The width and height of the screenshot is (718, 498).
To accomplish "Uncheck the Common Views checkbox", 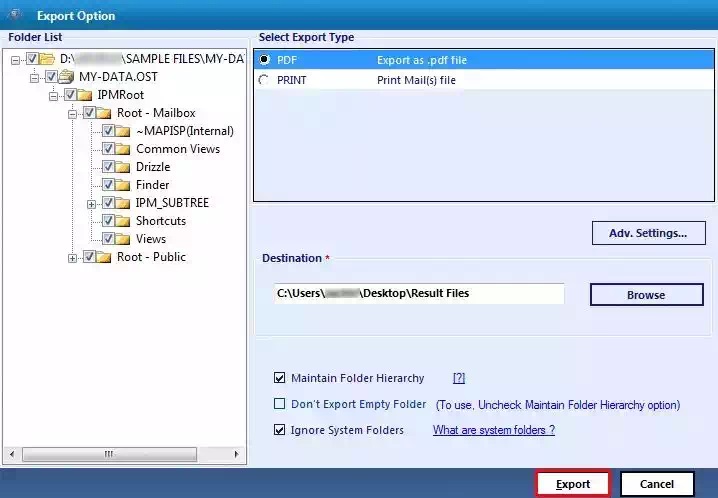I will (108, 149).
